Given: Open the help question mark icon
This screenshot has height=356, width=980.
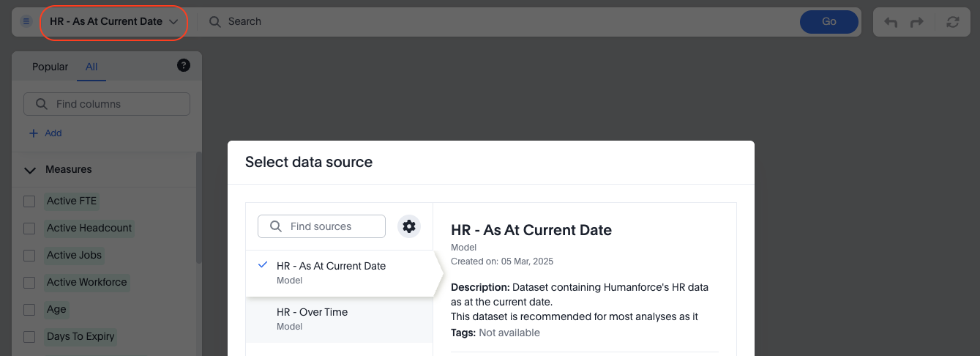Looking at the screenshot, I should [x=184, y=65].
